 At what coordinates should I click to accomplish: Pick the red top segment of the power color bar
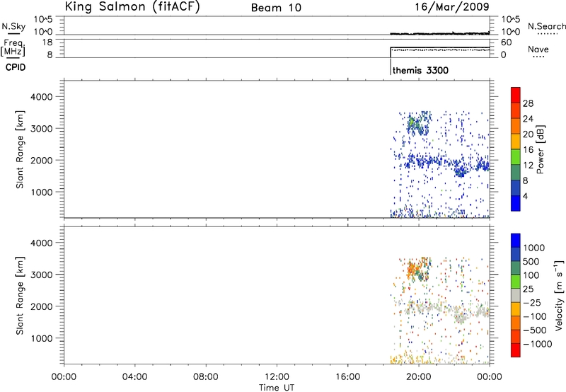[x=516, y=95]
